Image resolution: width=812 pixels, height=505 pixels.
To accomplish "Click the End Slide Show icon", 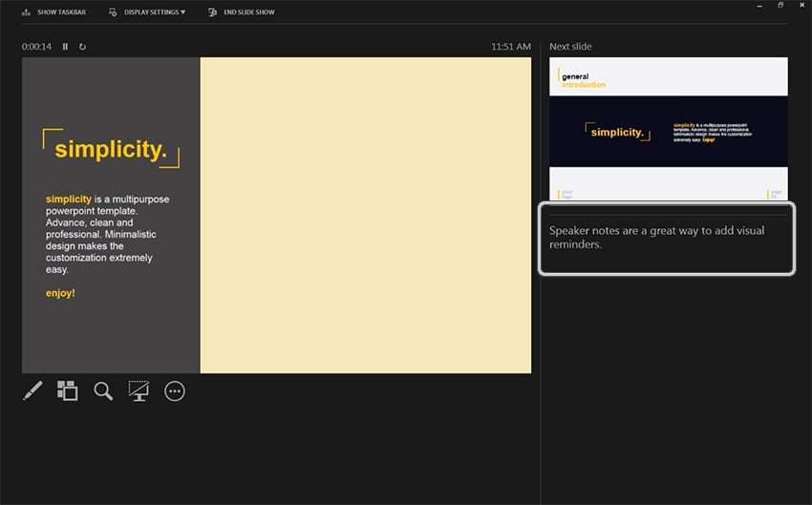I will click(212, 11).
